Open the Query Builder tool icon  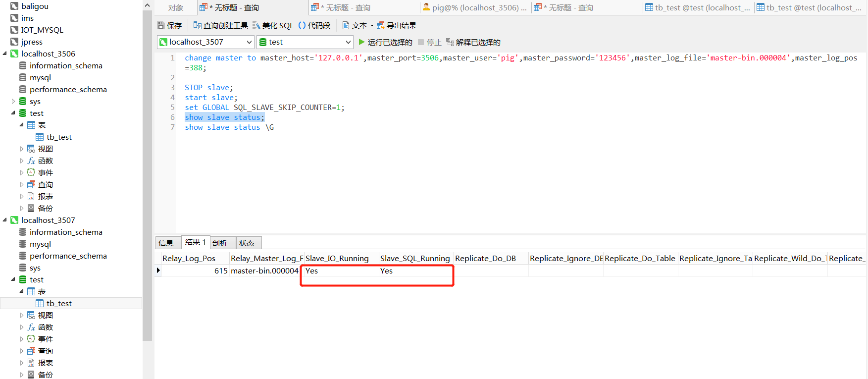197,25
